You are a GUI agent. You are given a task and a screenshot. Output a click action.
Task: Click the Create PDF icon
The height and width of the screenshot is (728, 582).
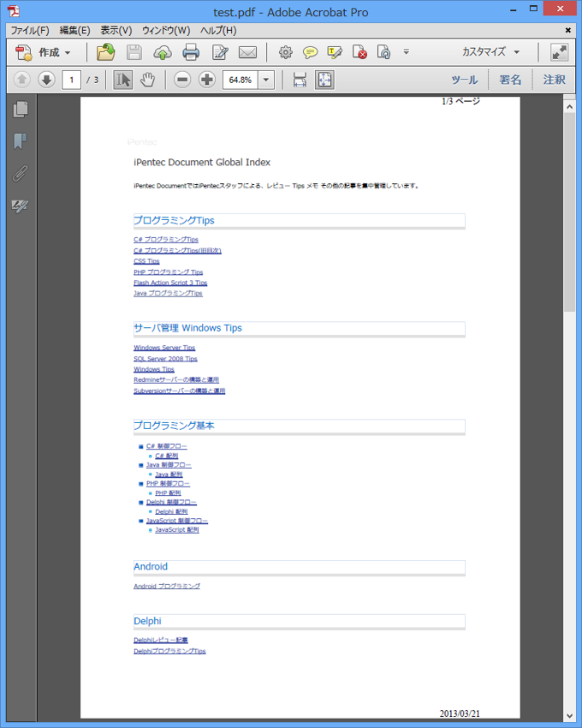[x=24, y=52]
